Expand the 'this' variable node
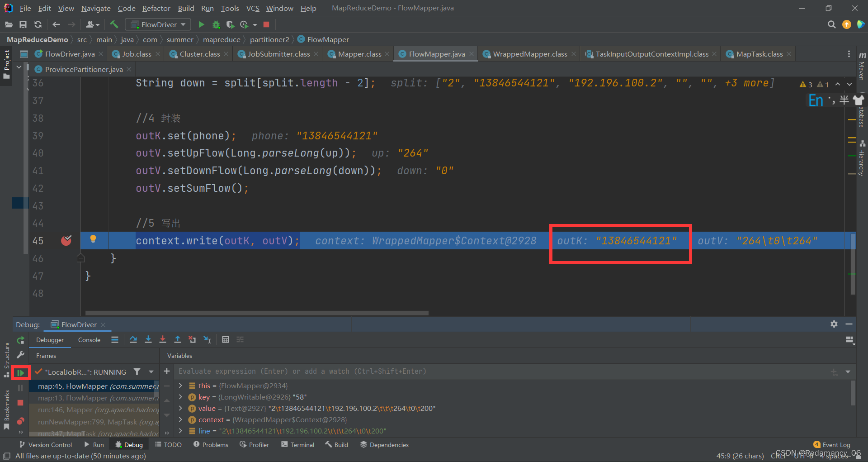This screenshot has height=462, width=868. (181, 386)
